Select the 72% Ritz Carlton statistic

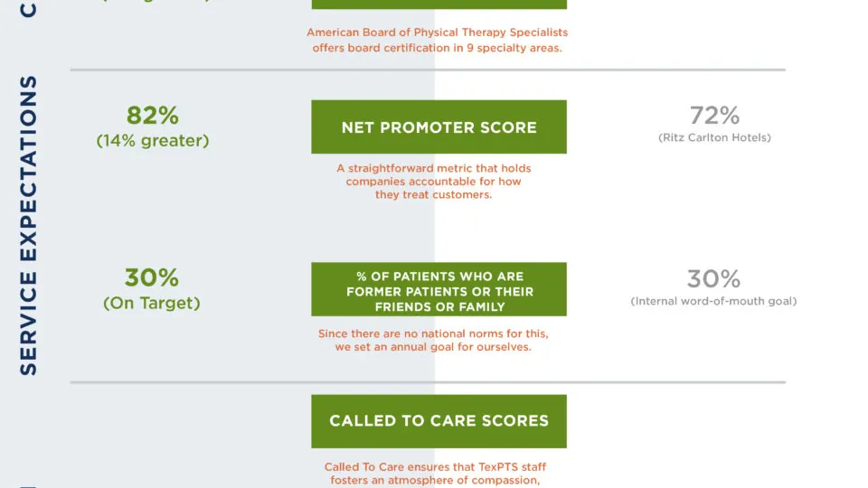(714, 116)
